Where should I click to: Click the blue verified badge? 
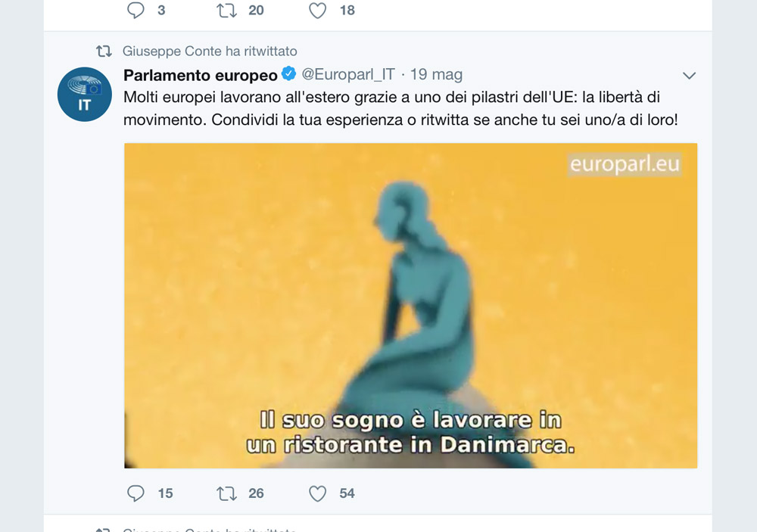pos(288,74)
